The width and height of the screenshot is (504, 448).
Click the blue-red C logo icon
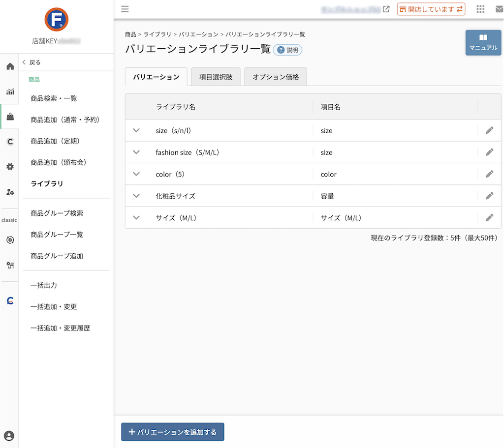click(x=10, y=300)
